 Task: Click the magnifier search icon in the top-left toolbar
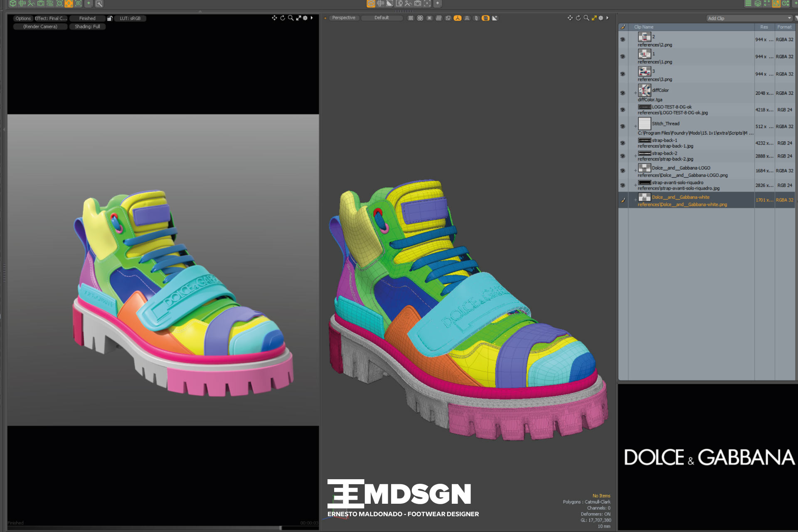coord(99,4)
